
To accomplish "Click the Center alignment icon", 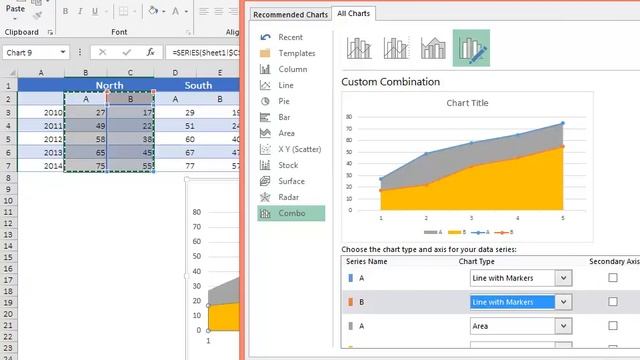I will tap(218, 11).
